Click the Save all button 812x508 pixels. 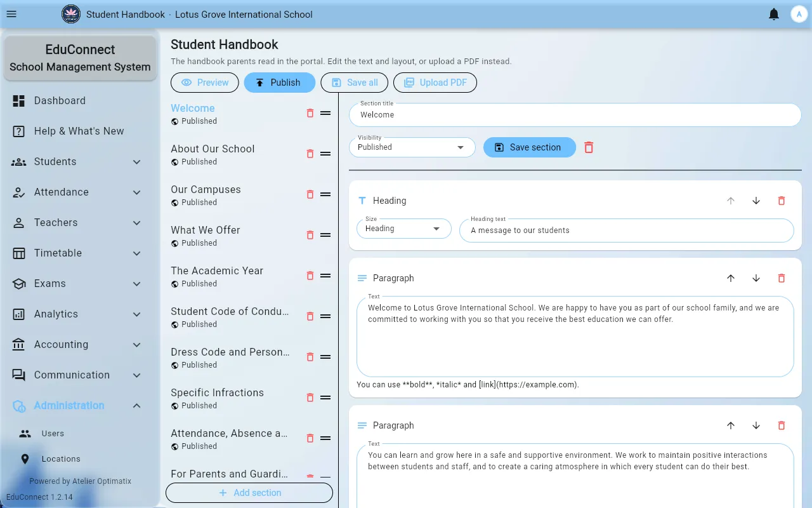354,83
